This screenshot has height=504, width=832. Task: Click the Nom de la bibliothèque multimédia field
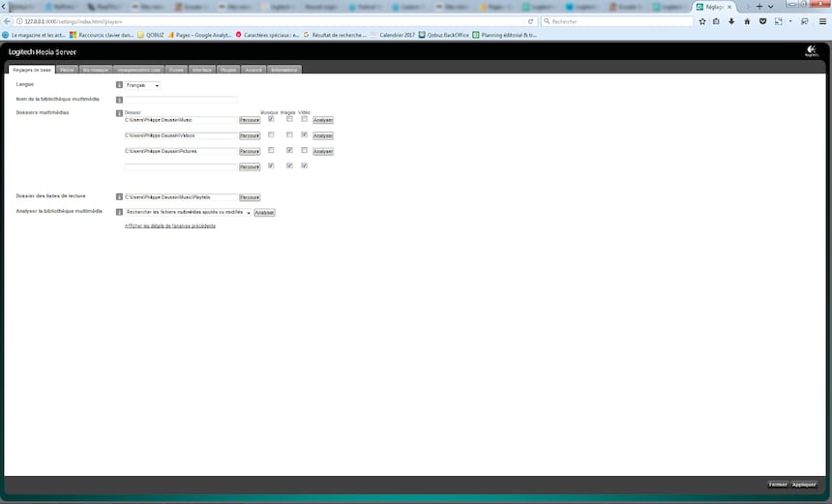[181, 100]
